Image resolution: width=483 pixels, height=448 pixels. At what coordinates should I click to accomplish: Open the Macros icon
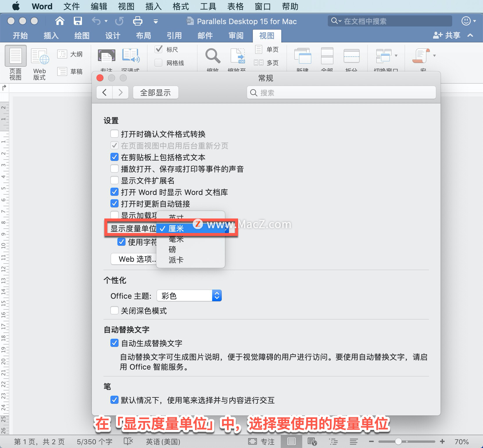[x=421, y=56]
